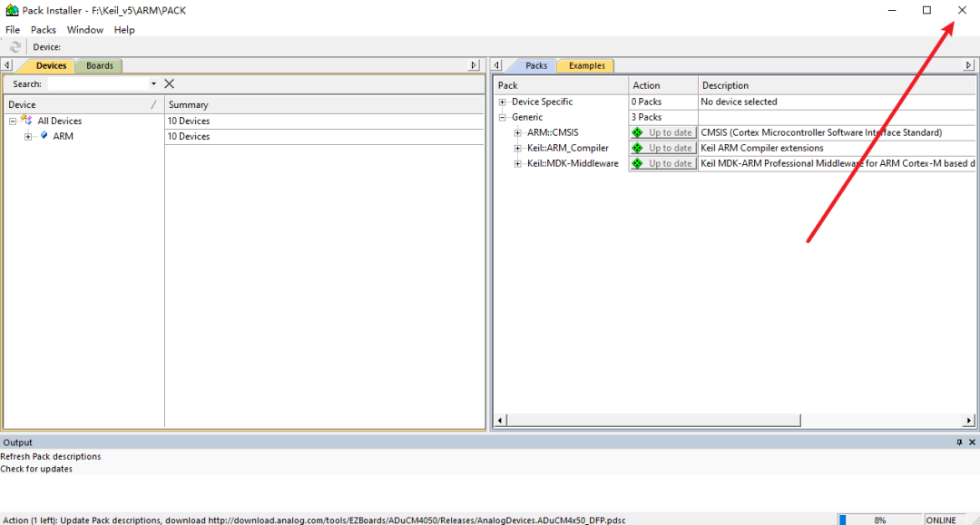Click the Description column header
This screenshot has width=980, height=525.
(837, 85)
